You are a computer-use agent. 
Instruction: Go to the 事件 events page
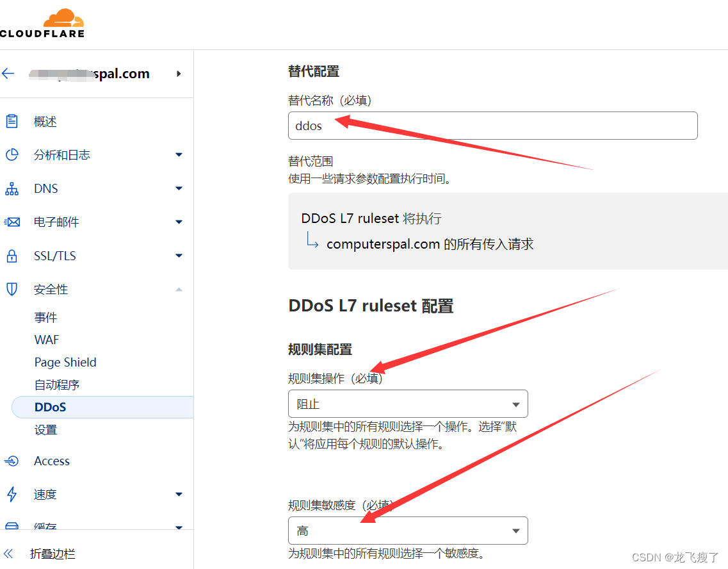pyautogui.click(x=45, y=317)
